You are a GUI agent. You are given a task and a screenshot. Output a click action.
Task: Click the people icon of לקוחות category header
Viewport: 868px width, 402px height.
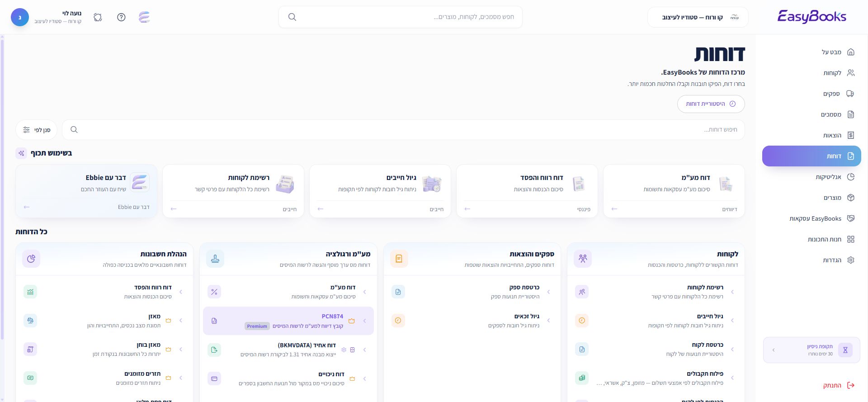coord(583,259)
